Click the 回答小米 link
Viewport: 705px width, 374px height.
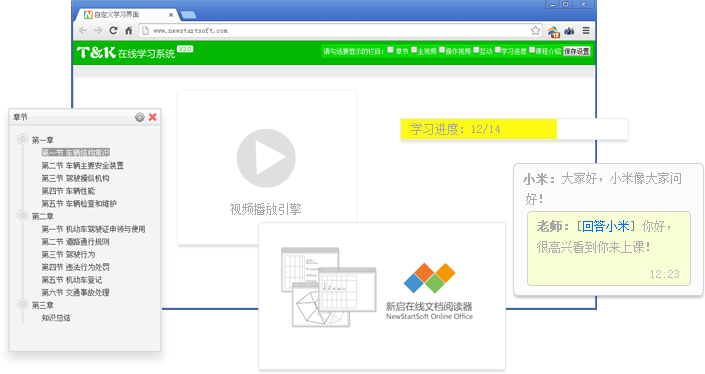coord(606,226)
